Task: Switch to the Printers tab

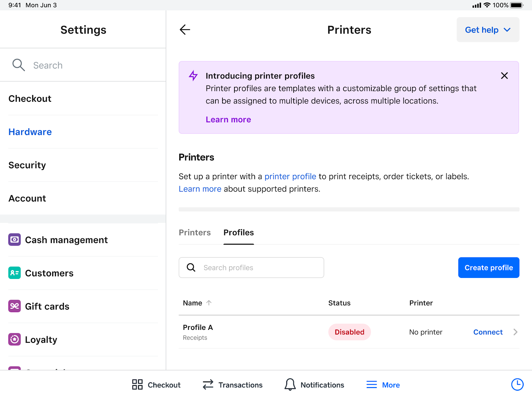Action: point(195,232)
